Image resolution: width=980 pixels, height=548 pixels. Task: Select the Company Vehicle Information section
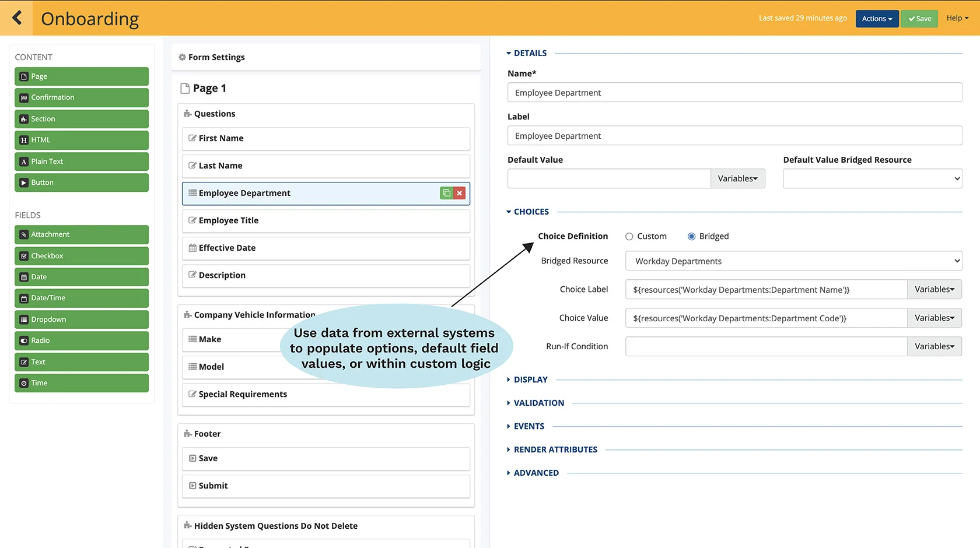[254, 315]
